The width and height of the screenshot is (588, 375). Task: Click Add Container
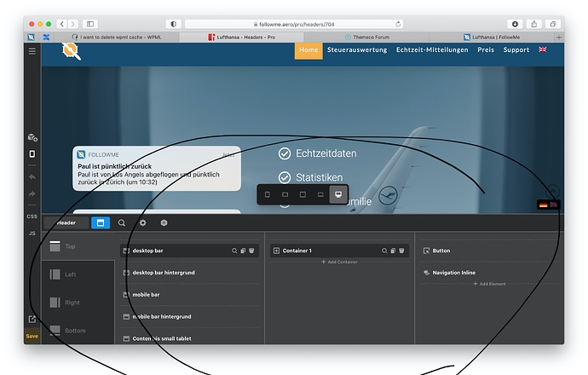tap(339, 262)
